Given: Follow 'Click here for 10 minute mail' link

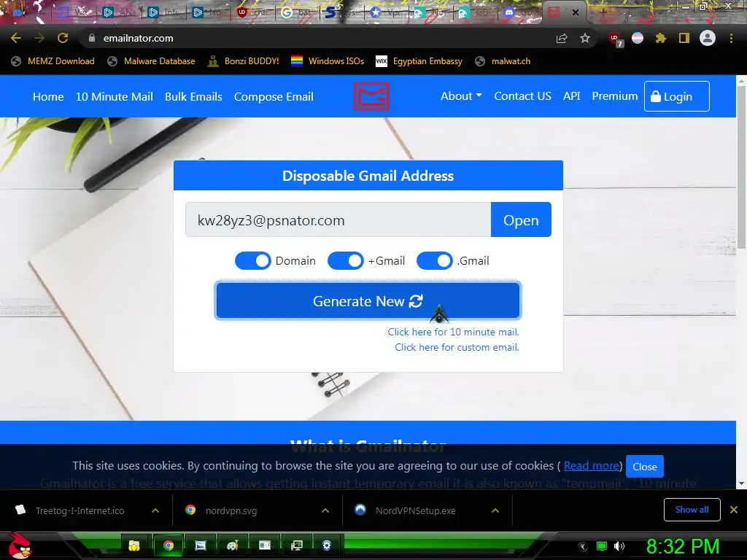Looking at the screenshot, I should tap(453, 332).
